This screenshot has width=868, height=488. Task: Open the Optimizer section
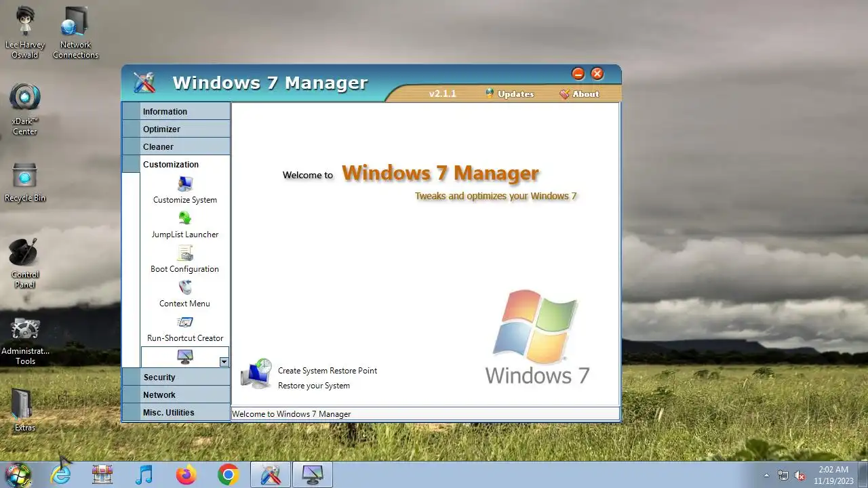[176, 129]
